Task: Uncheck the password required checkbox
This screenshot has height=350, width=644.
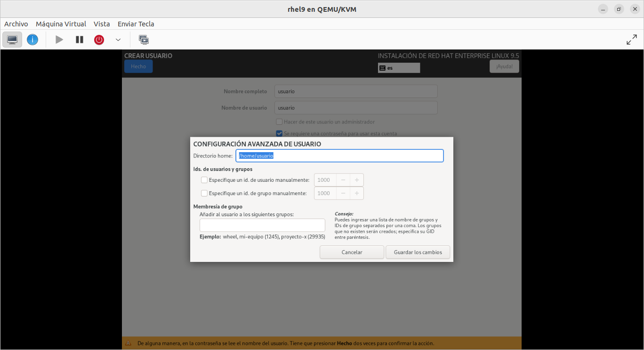Action: 279,133
